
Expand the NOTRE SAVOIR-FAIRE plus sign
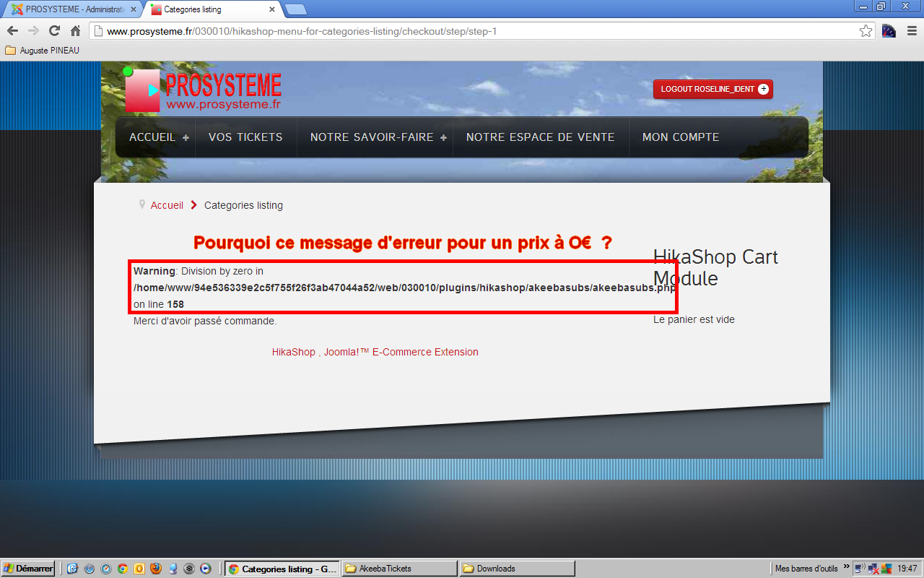click(443, 137)
